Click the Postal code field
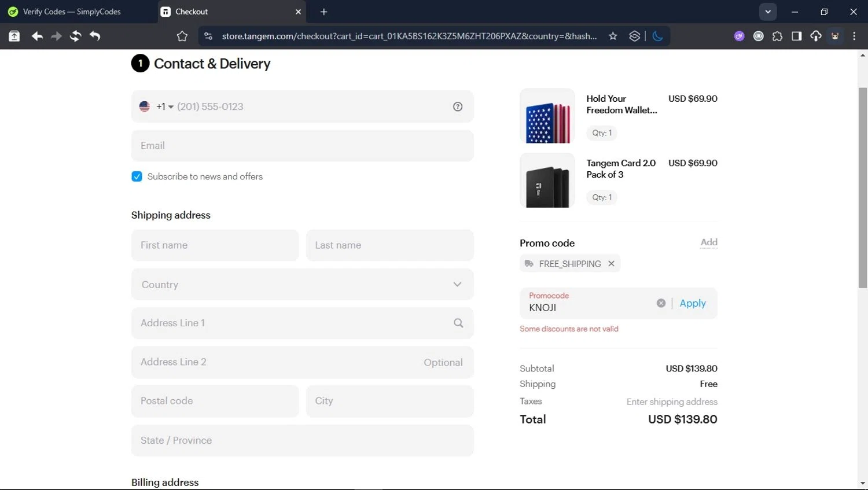Screen dimensions: 868x490 [x=215, y=401]
